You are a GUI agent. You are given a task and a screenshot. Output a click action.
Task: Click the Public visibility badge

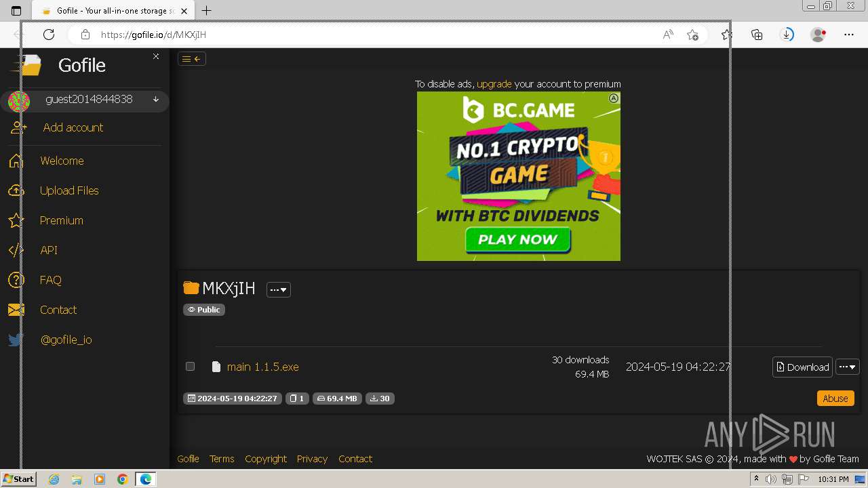[x=204, y=310]
